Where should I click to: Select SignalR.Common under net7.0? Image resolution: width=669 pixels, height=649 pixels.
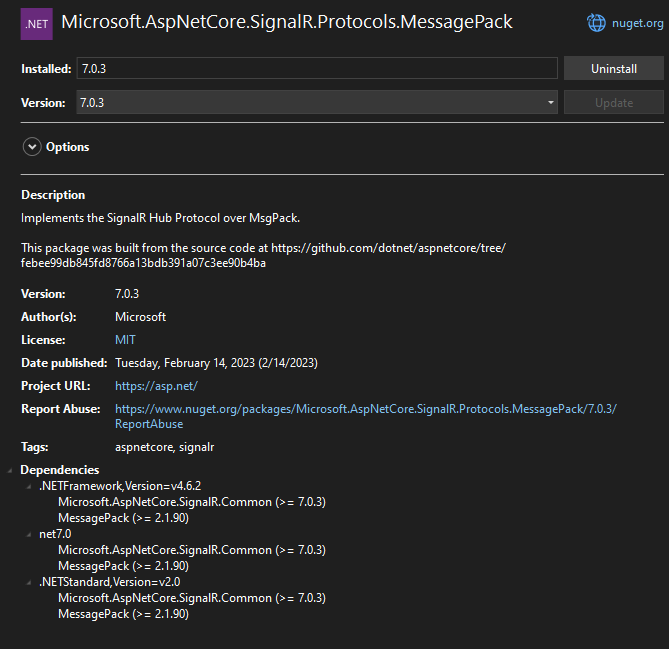192,550
